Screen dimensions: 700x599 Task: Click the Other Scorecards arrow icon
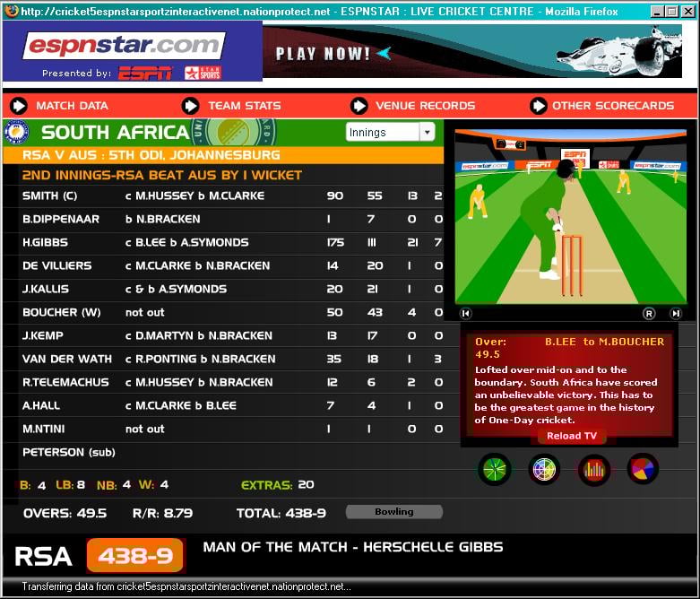539,106
